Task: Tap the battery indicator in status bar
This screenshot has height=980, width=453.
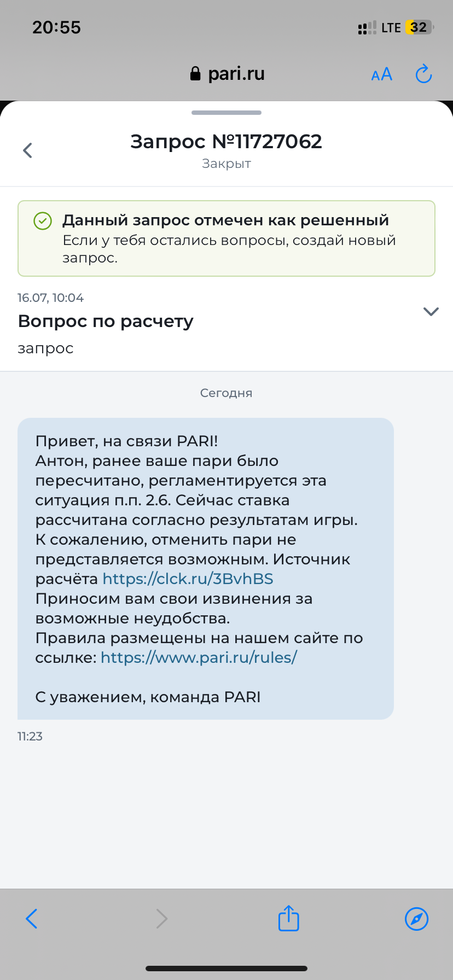Action: coord(419,27)
